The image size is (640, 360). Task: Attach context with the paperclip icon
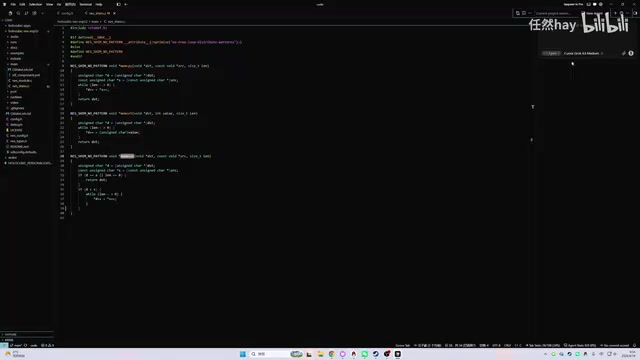(624, 53)
